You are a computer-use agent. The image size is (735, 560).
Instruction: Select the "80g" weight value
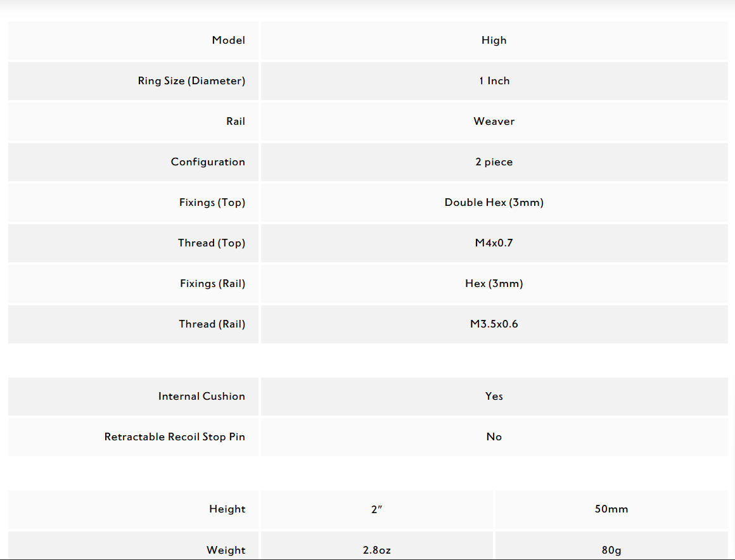click(611, 550)
